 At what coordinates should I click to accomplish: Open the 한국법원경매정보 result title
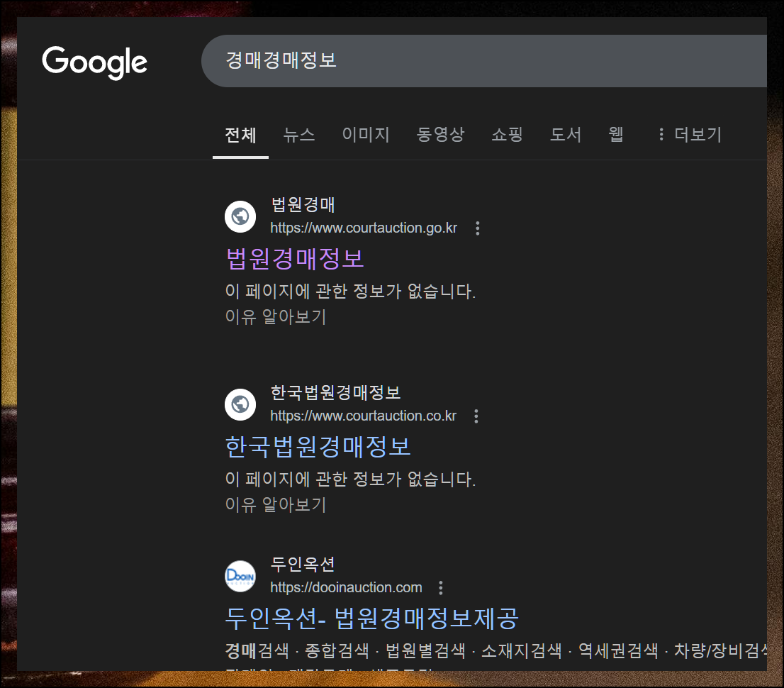(x=318, y=447)
